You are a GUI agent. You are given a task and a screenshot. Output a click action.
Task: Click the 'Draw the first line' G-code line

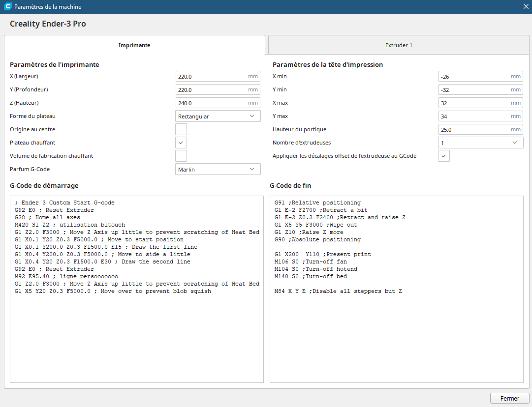coord(106,247)
